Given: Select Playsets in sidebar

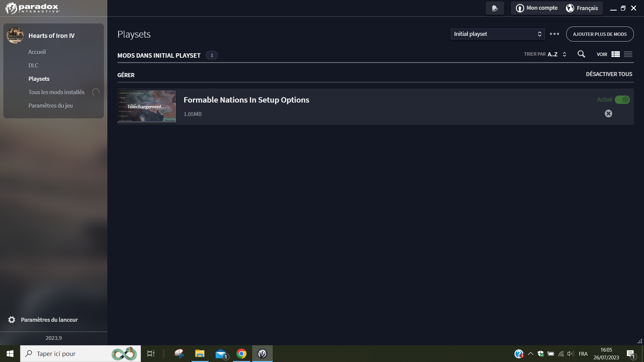Looking at the screenshot, I should pos(39,79).
